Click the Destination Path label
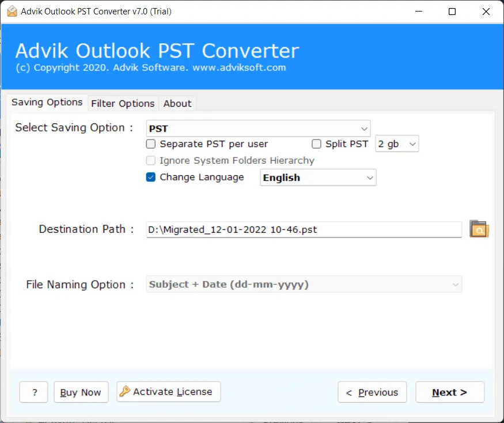Image resolution: width=504 pixels, height=423 pixels. pos(86,229)
